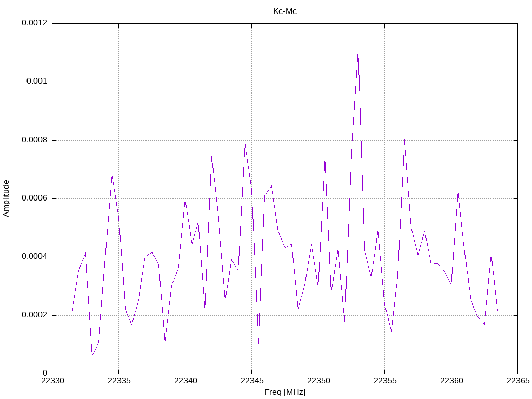Click y-axis tick label 0.0012

(35, 23)
